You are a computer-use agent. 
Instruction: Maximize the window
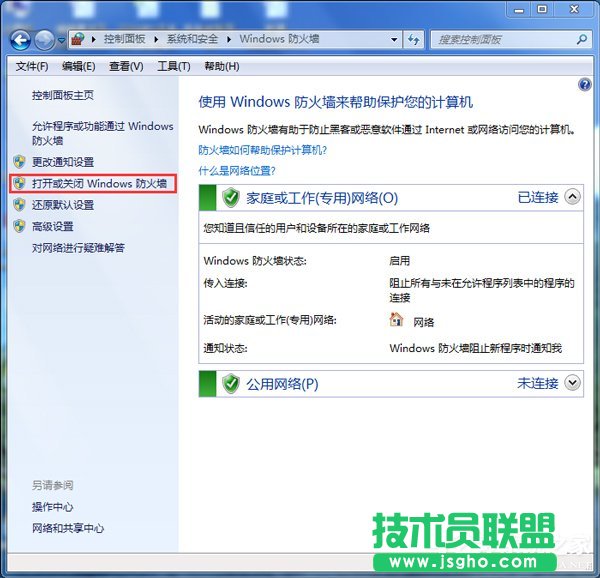tap(542, 10)
